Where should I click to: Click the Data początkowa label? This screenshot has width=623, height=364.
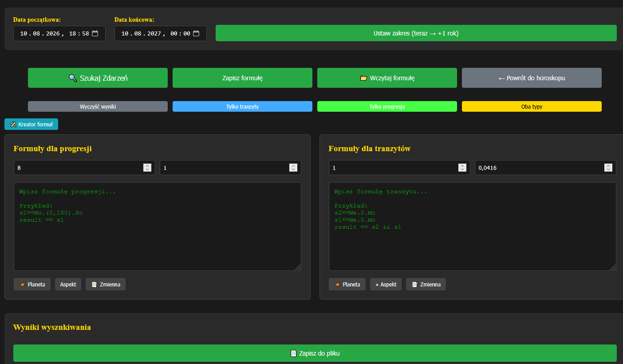(x=37, y=20)
